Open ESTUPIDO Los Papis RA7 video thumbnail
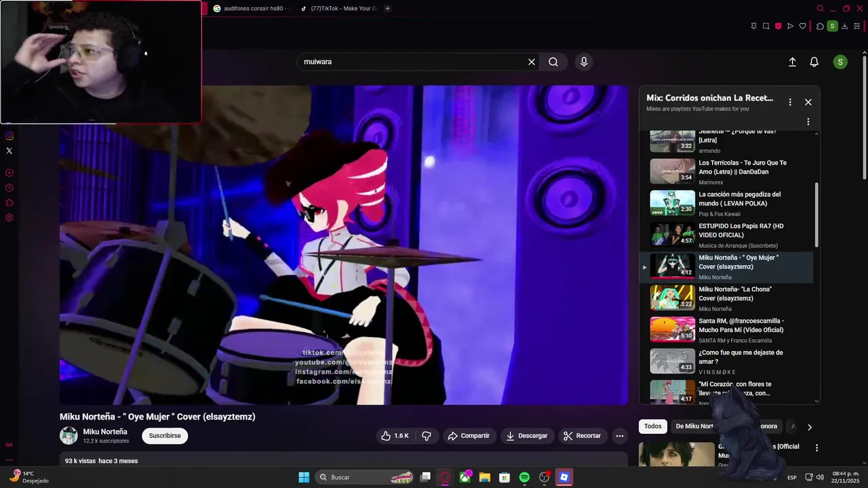Image resolution: width=868 pixels, height=488 pixels. [x=673, y=235]
